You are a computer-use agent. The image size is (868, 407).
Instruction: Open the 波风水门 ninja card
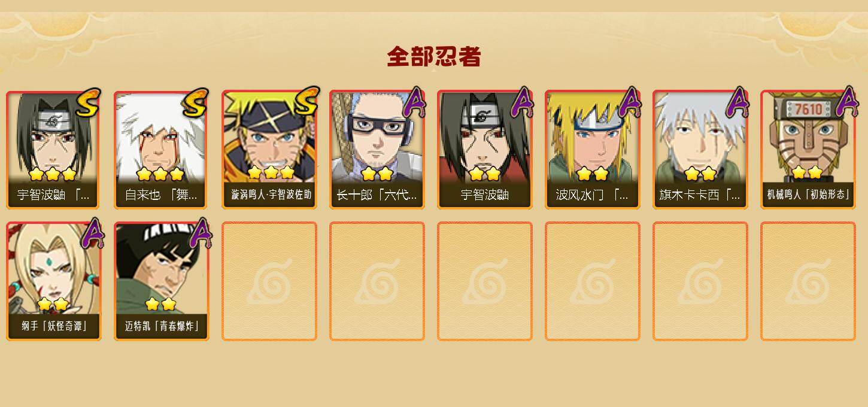click(593, 150)
